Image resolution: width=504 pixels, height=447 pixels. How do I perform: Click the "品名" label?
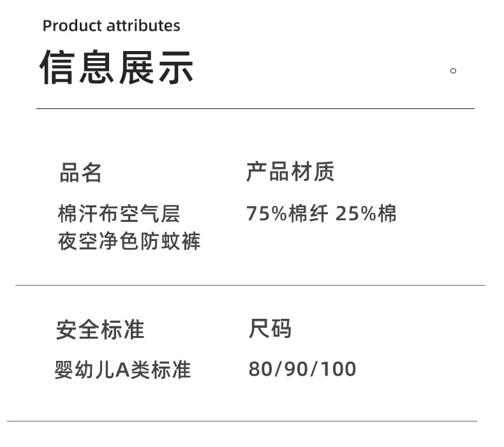(81, 173)
